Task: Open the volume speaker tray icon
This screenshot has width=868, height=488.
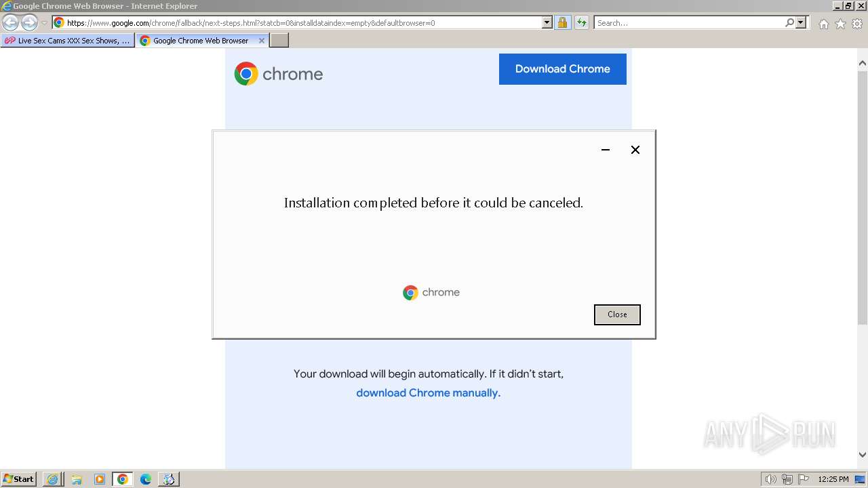Action: point(770,479)
